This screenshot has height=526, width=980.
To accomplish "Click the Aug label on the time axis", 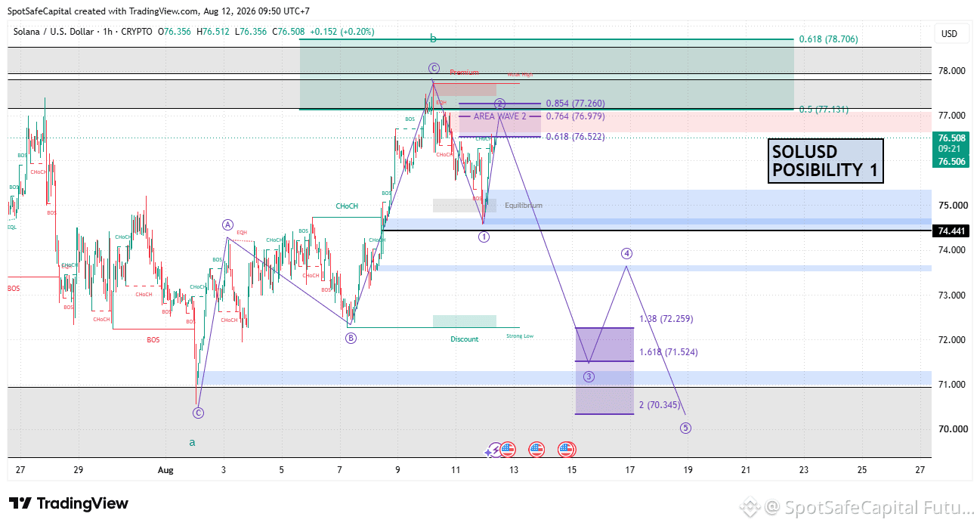I will click(165, 469).
